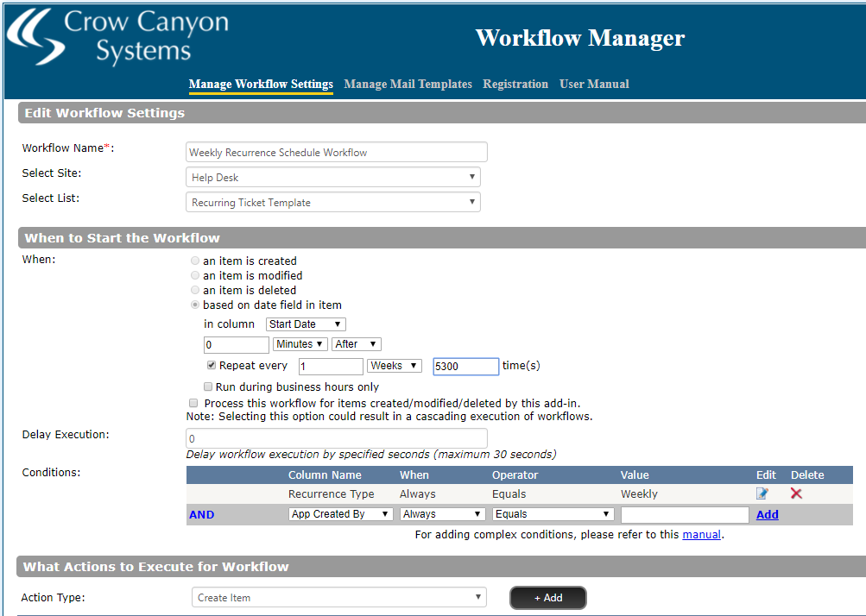The height and width of the screenshot is (616, 866).
Task: Click the 'Repeat every' interval field with 1
Action: click(331, 367)
